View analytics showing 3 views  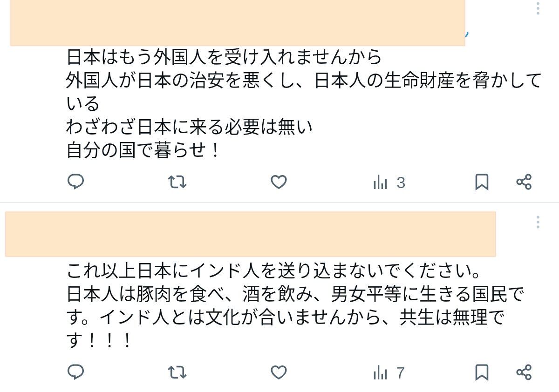(389, 182)
